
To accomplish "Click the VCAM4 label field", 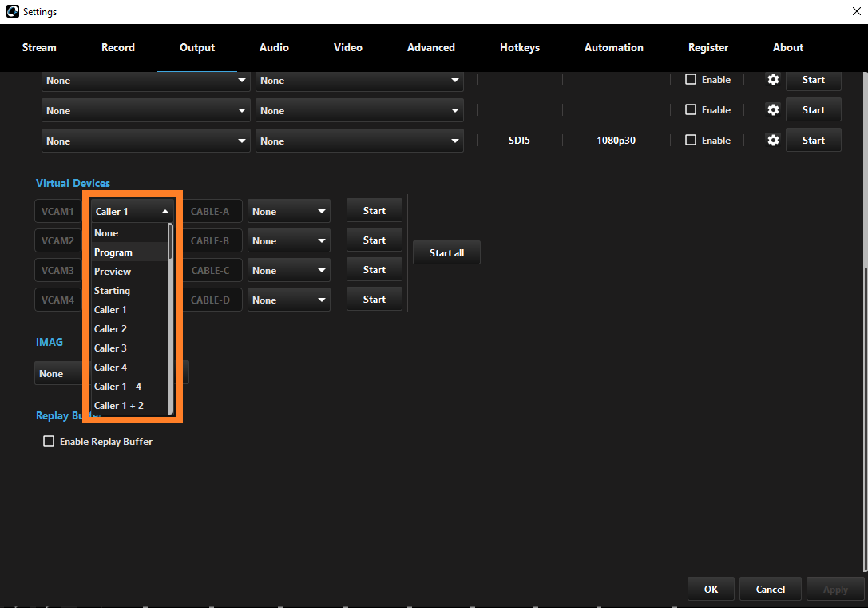I will pyautogui.click(x=58, y=300).
